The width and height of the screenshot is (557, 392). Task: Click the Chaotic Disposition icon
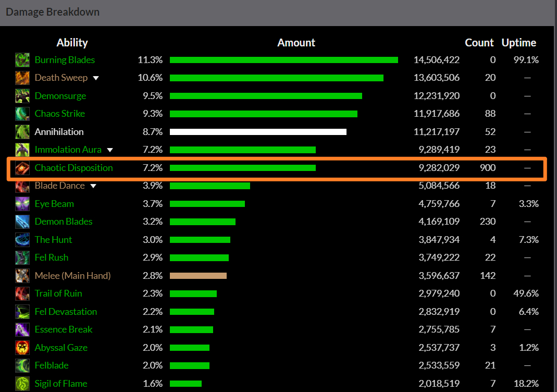22,168
